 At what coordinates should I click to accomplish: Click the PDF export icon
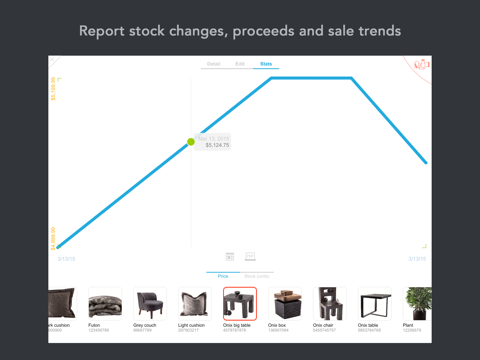(250, 256)
